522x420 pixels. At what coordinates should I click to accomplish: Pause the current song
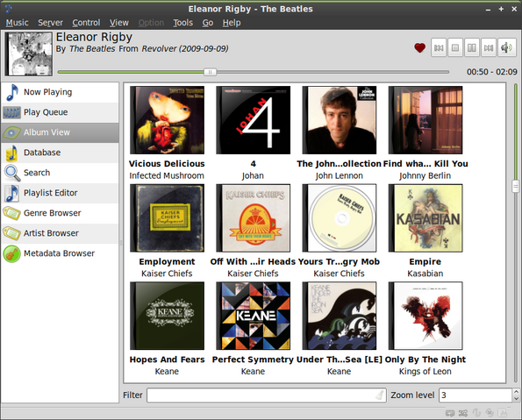472,48
